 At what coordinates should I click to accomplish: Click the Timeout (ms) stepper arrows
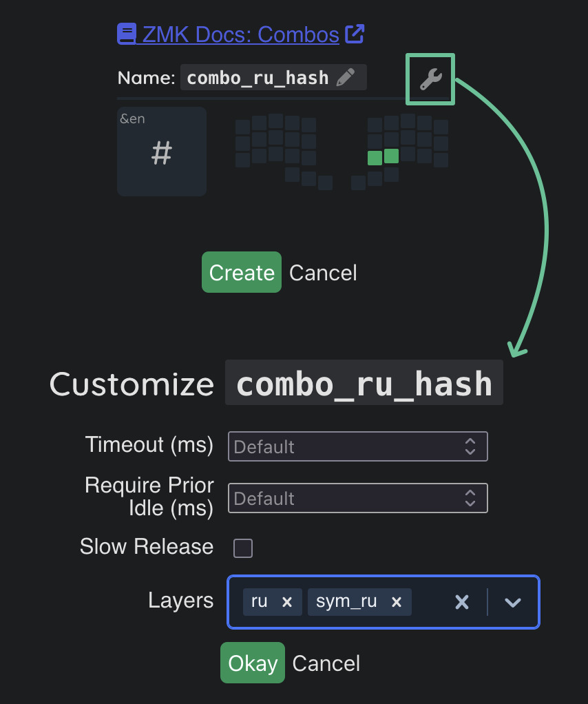tap(470, 446)
